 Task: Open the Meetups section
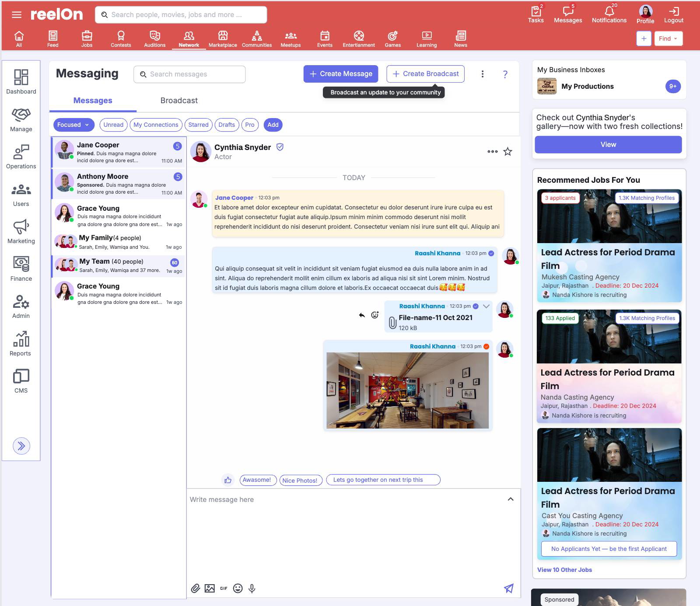tap(290, 38)
